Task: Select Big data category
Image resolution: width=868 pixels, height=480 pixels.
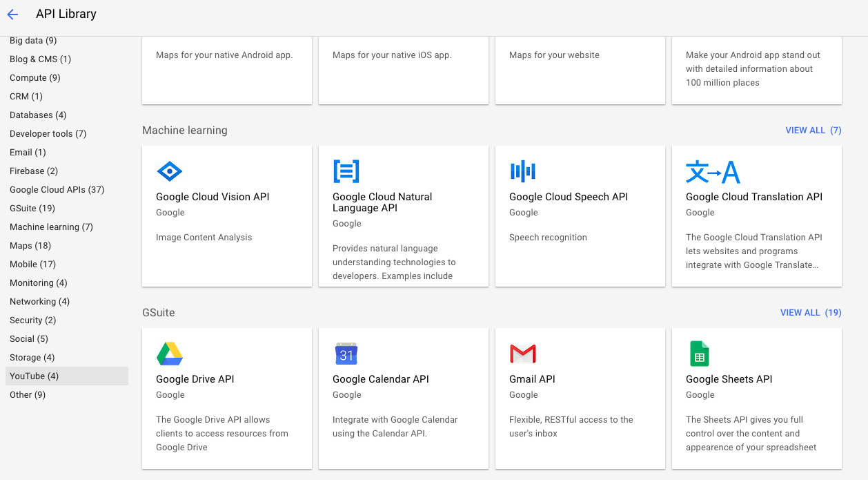Action: click(33, 41)
